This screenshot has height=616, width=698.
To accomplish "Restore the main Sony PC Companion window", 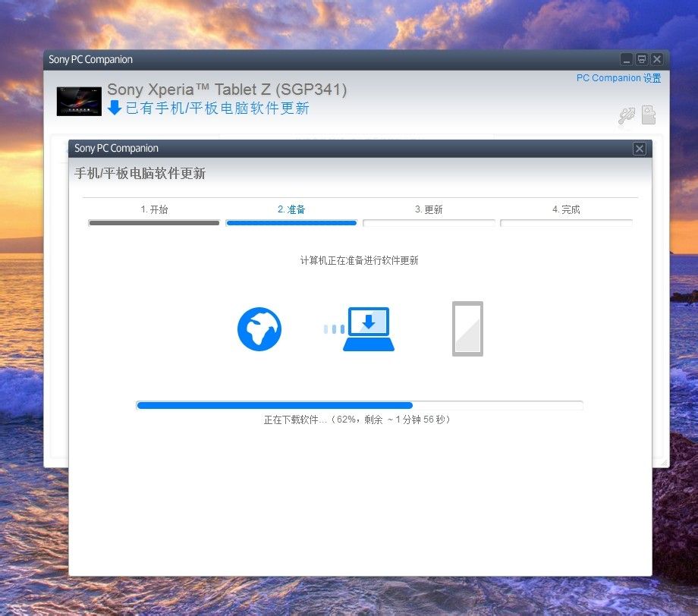I will 641,59.
